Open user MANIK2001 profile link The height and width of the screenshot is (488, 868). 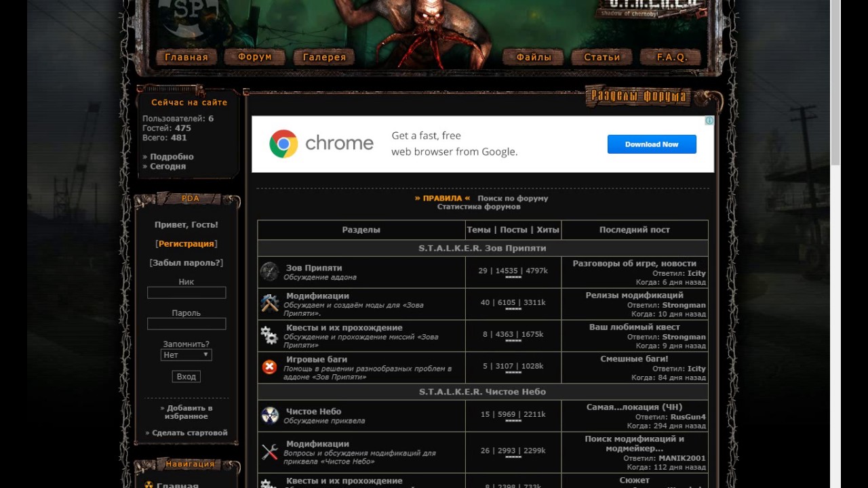[x=682, y=458]
